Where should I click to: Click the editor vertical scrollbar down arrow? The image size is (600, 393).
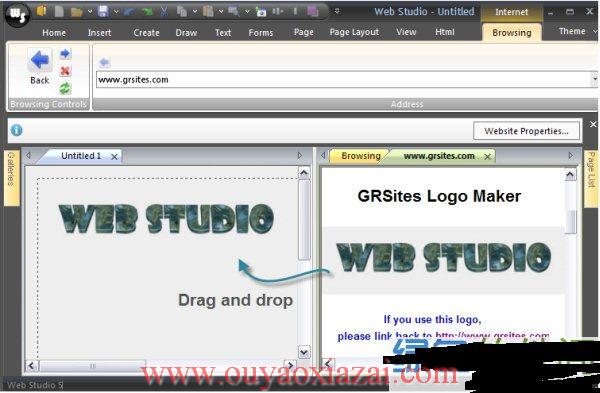click(x=304, y=352)
